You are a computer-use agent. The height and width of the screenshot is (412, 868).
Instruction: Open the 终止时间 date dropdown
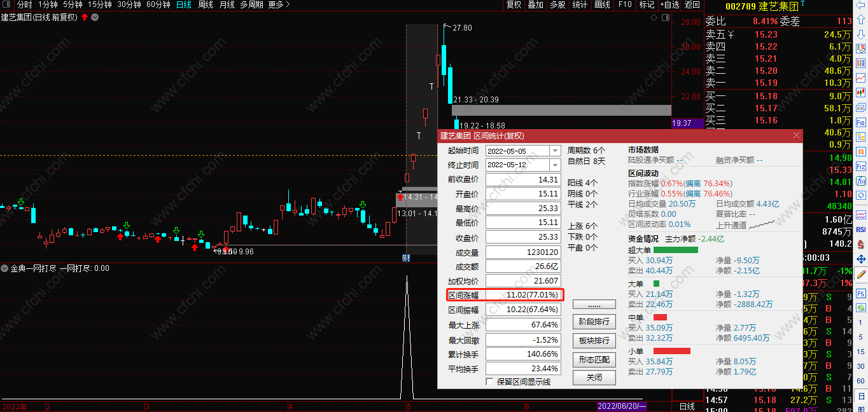tap(556, 165)
